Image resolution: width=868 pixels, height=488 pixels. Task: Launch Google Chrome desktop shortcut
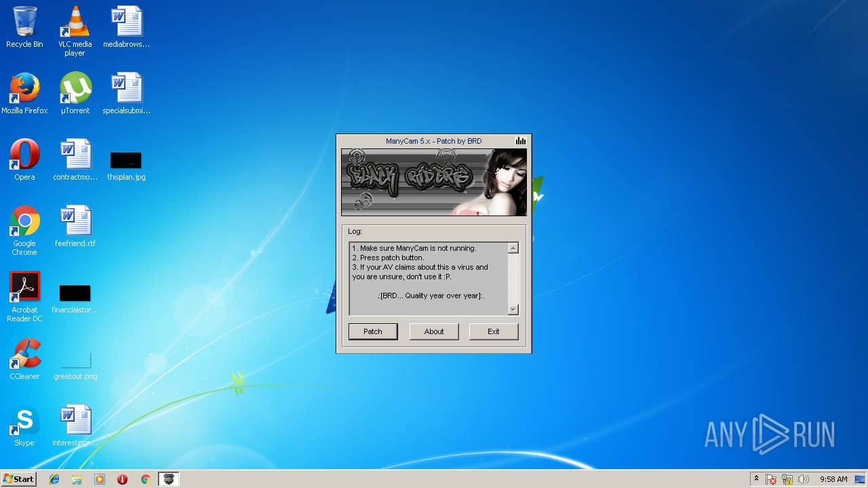click(x=24, y=230)
